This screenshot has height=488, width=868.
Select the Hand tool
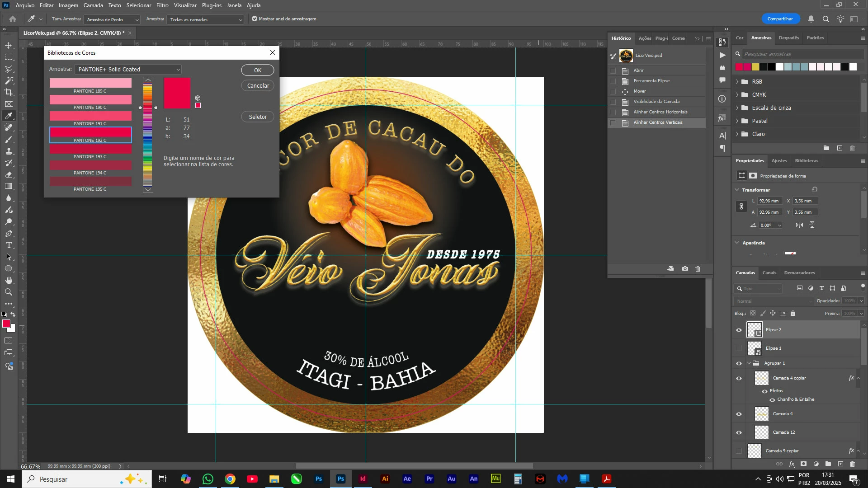tap(9, 281)
